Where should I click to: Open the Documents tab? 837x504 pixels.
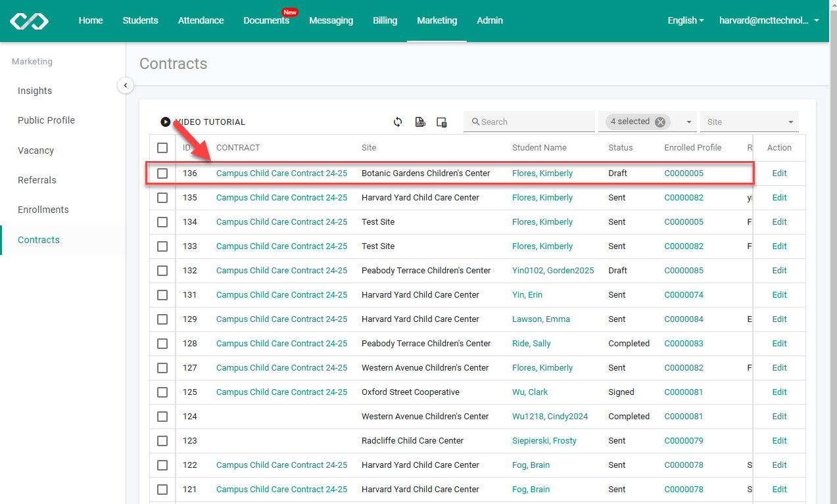(266, 20)
